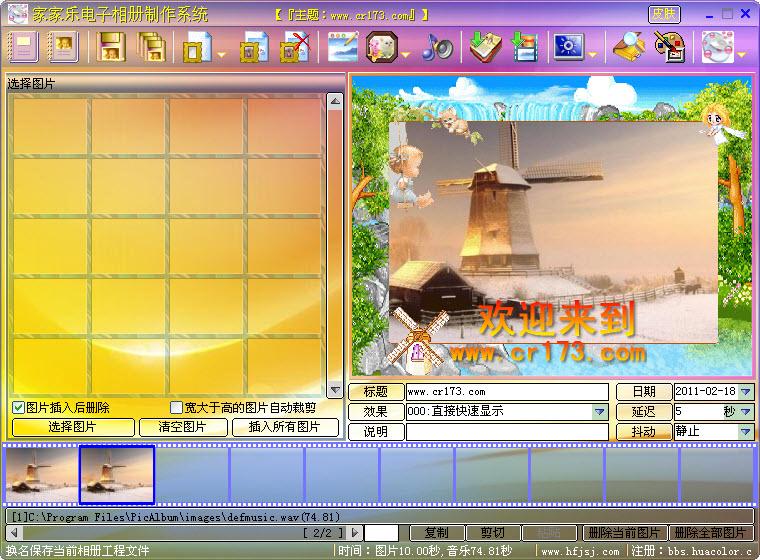The image size is (760, 560).
Task: Click the 复制 copy button
Action: (437, 533)
